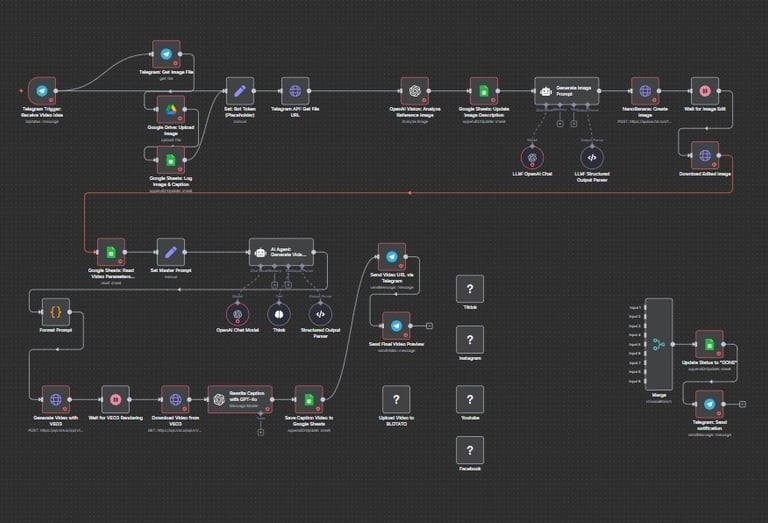Open the Send Final Video Preview node
Screen dimensions: 768x523
point(396,326)
